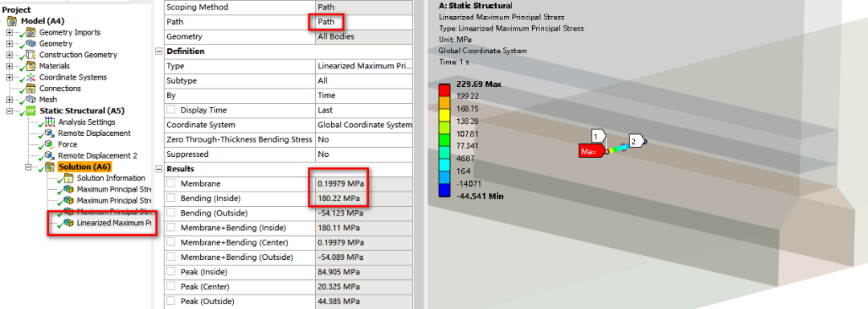Viewport: 868px width, 309px height.
Task: Select the Geometry Imports icon
Action: point(31,32)
